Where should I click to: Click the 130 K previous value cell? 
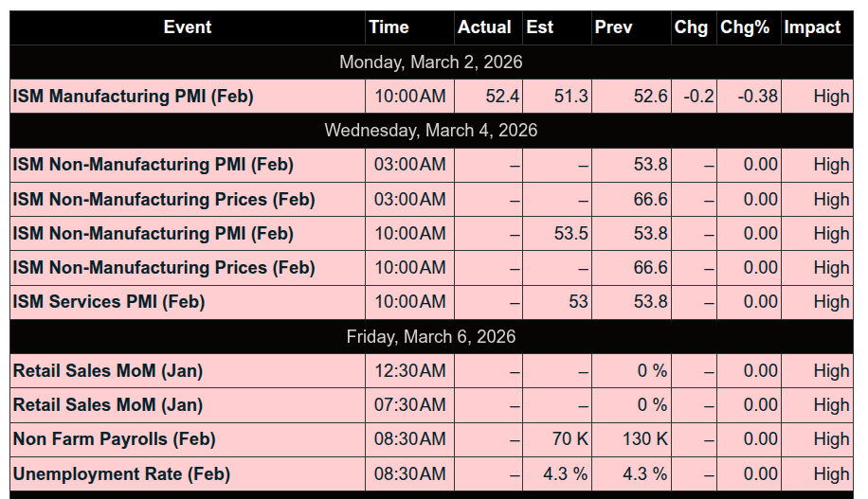645,439
